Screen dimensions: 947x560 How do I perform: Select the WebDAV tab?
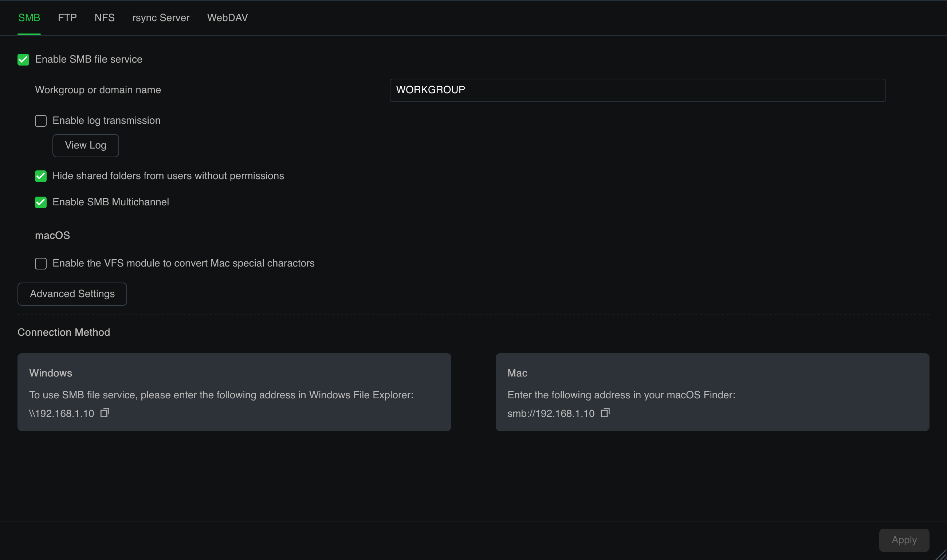tap(227, 18)
